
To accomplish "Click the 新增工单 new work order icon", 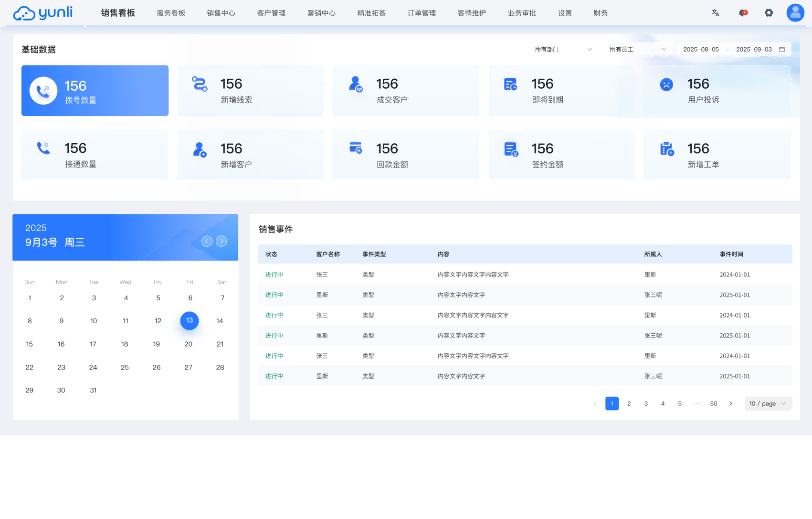I will [x=666, y=148].
